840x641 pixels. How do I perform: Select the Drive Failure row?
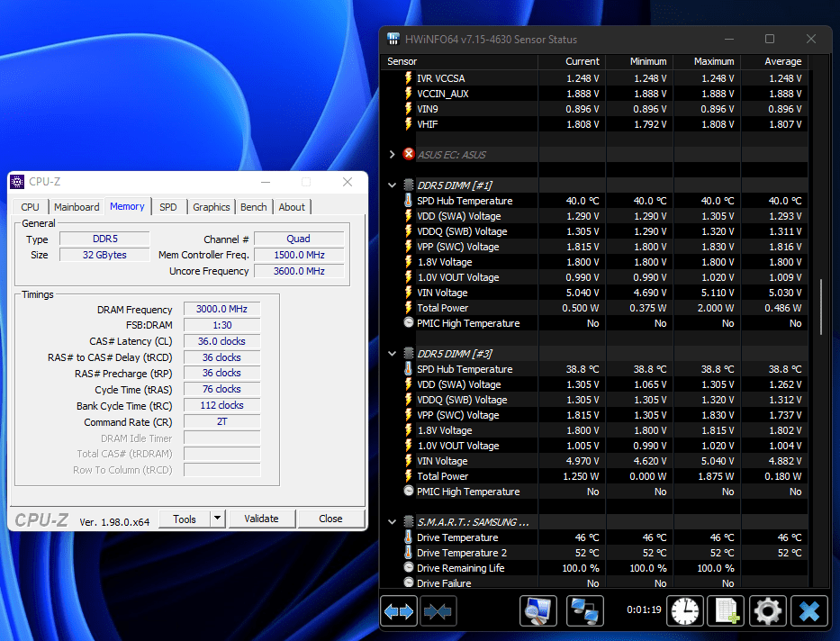[x=594, y=582]
